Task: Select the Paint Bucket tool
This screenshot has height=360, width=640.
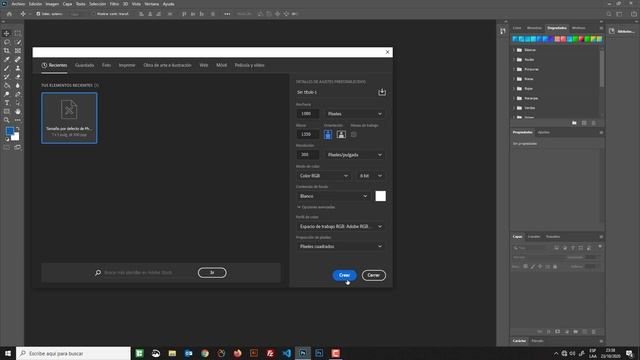Action: 7,85
